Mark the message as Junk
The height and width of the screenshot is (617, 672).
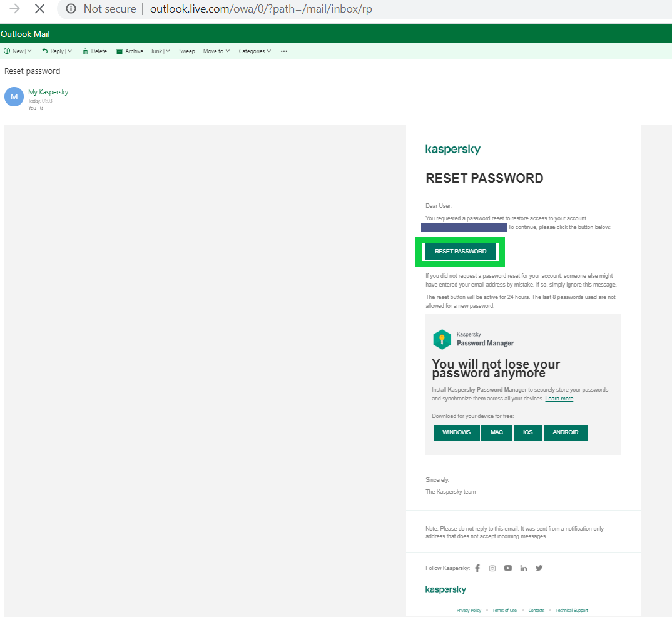tap(156, 51)
